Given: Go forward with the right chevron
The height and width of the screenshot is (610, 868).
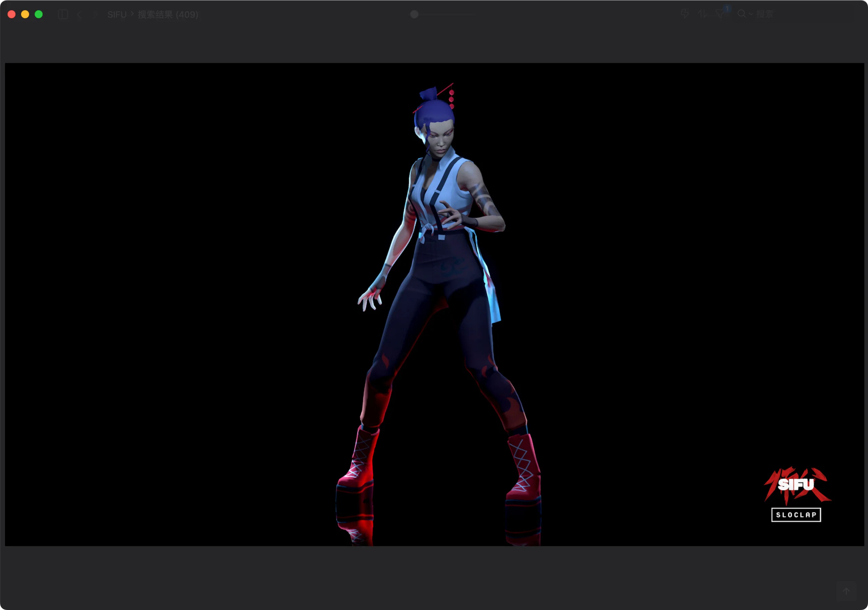Looking at the screenshot, I should [x=95, y=14].
